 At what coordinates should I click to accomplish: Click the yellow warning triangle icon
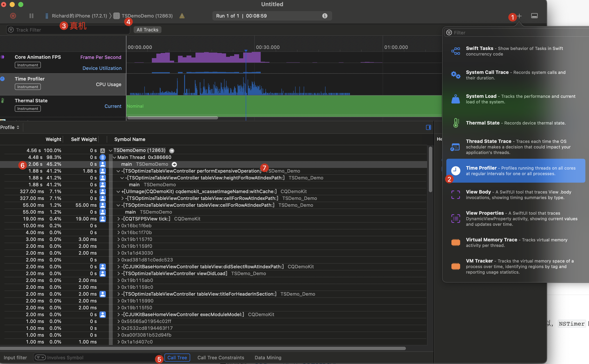point(182,16)
